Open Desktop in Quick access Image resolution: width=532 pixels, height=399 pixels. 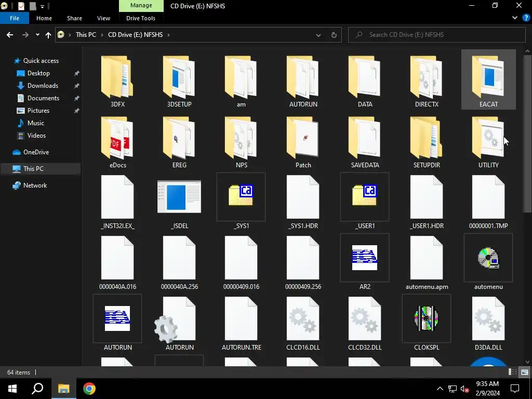tap(38, 73)
